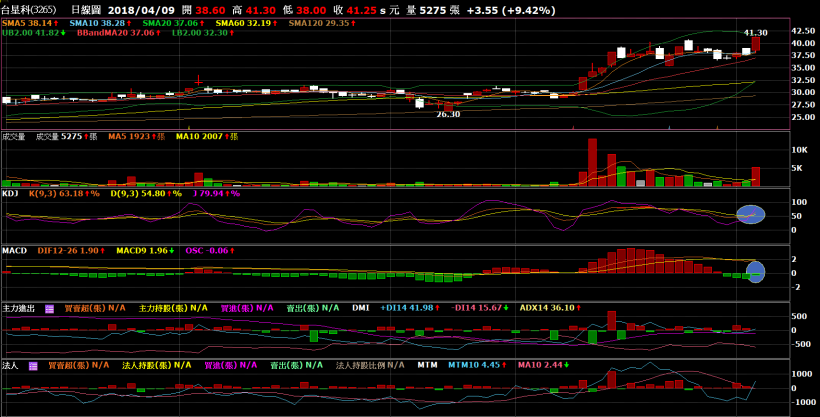Click the 成交量 volume panel title
The height and width of the screenshot is (417, 820).
click(13, 136)
